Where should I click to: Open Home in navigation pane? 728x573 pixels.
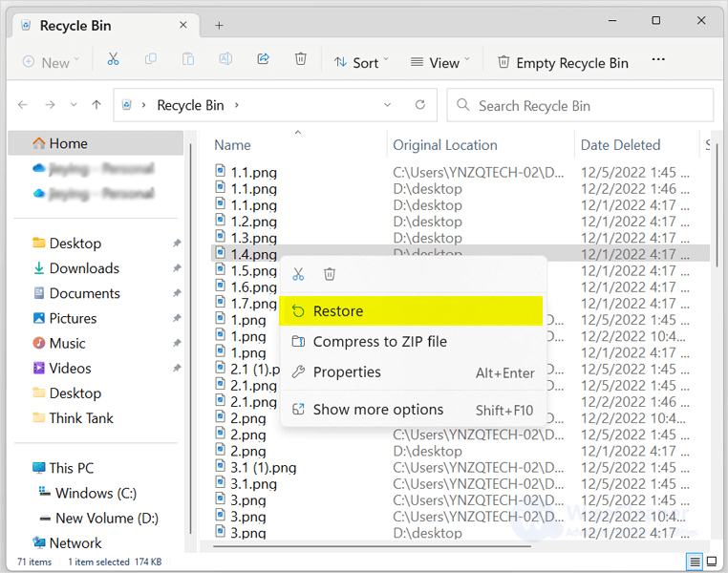point(96,143)
